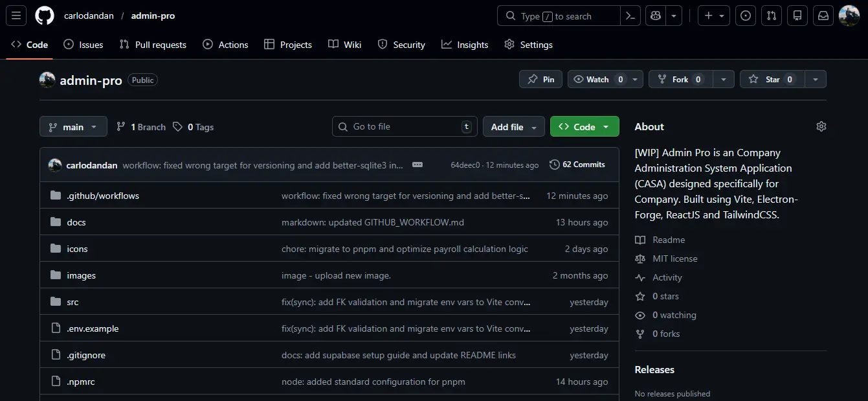The width and height of the screenshot is (868, 401).
Task: Open the Releases heading link
Action: 654,369
